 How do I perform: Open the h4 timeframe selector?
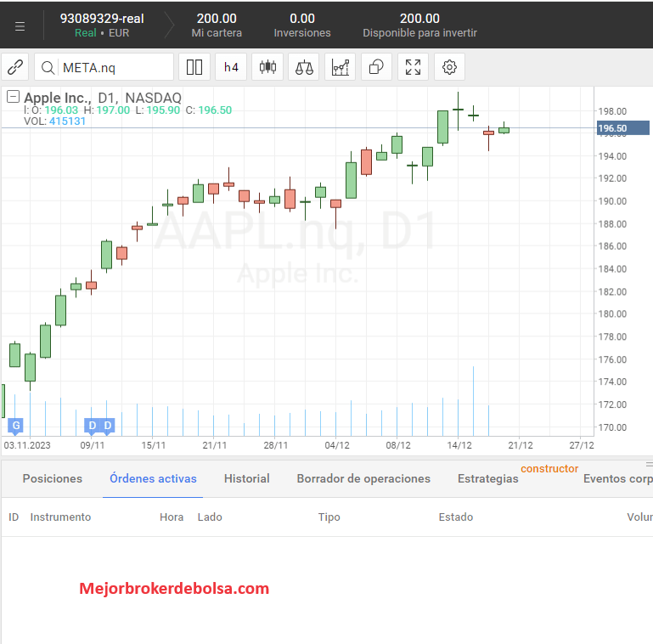click(231, 66)
